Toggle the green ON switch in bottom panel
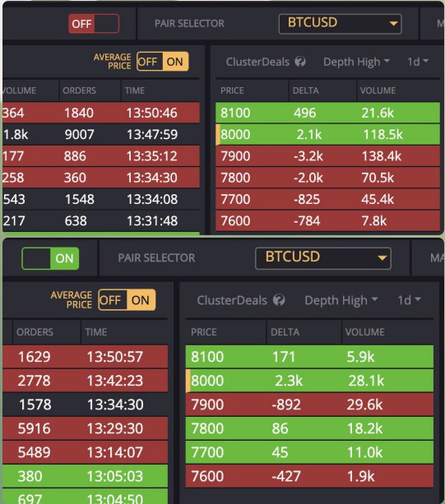This screenshot has height=504, width=445. coord(50,258)
